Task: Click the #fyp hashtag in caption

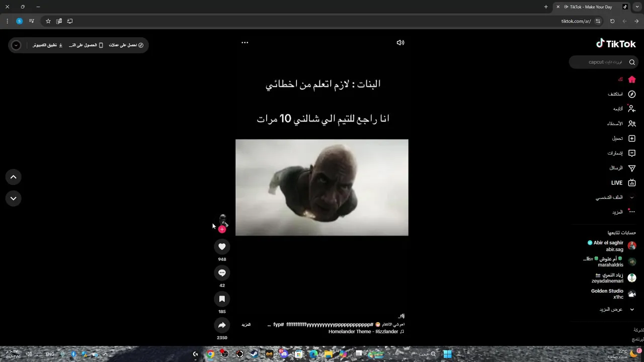Action: [279, 325]
